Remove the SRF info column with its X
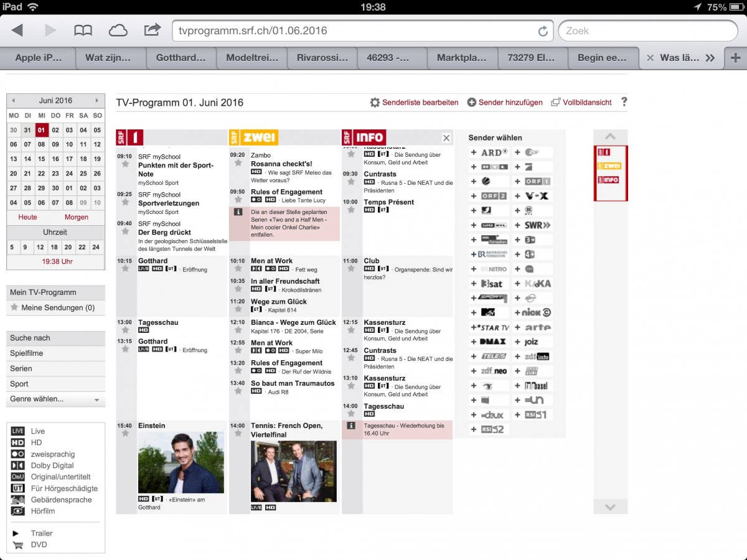Viewport: 747px width, 560px height. point(446,138)
